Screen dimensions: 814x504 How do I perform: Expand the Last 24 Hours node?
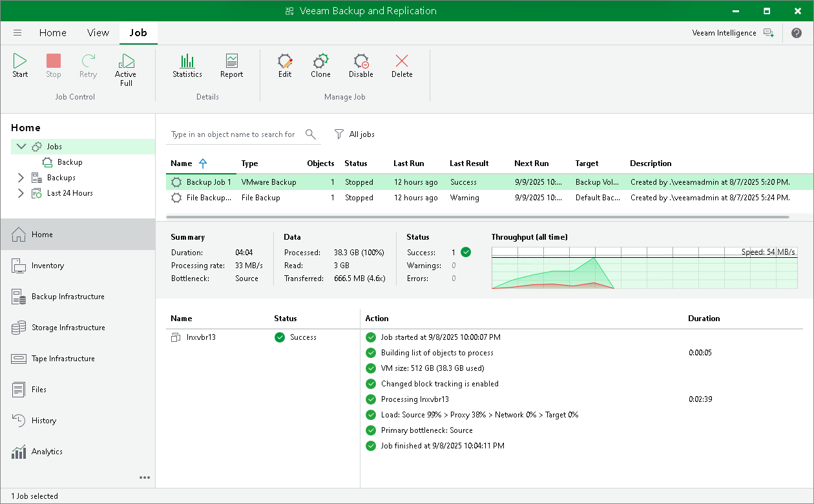(x=20, y=193)
